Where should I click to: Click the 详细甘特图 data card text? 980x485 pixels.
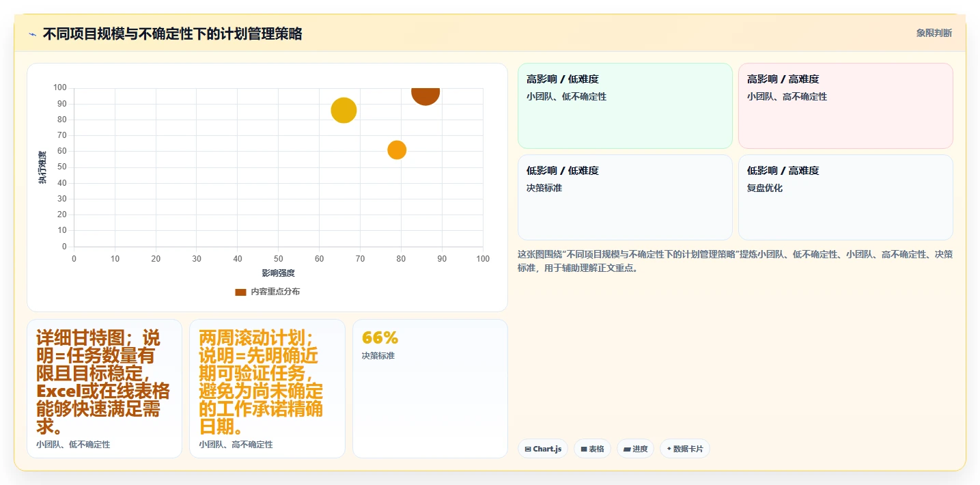point(103,383)
